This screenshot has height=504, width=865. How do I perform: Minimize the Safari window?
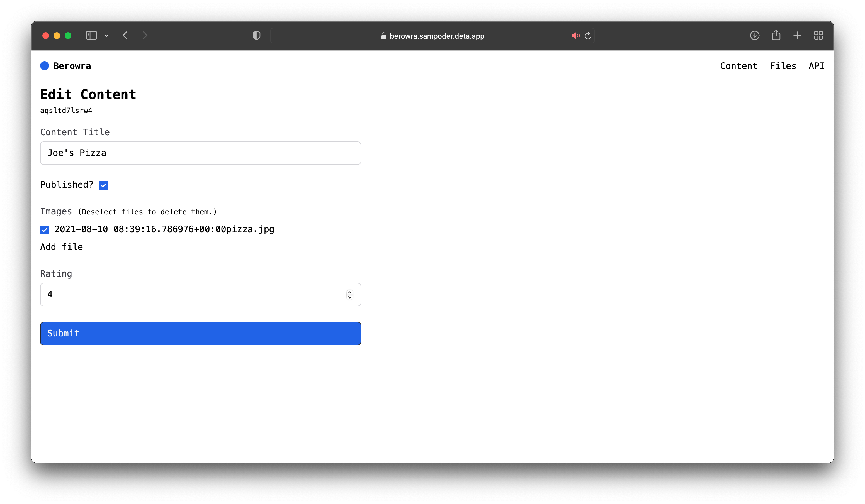click(x=57, y=36)
